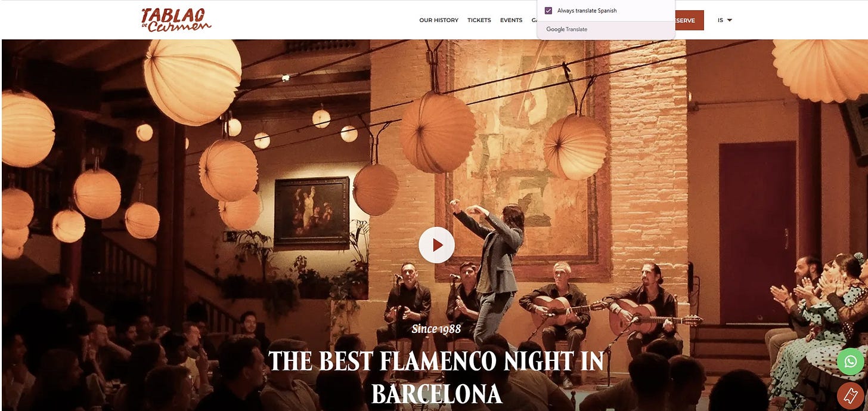Open the Our History menu item
868x411 pixels.
(439, 20)
